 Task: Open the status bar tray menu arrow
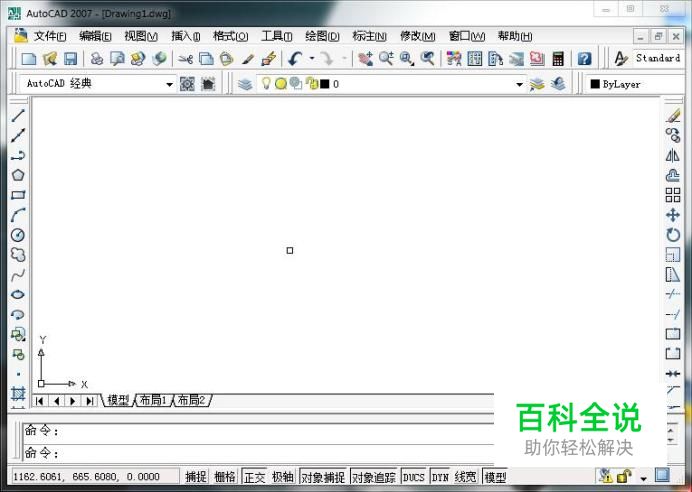click(643, 478)
